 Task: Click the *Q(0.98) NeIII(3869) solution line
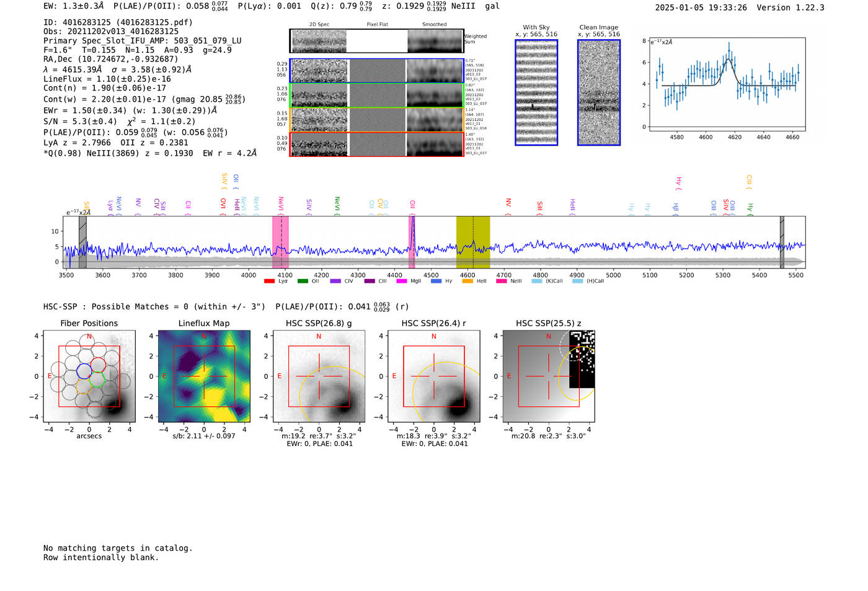pos(150,153)
